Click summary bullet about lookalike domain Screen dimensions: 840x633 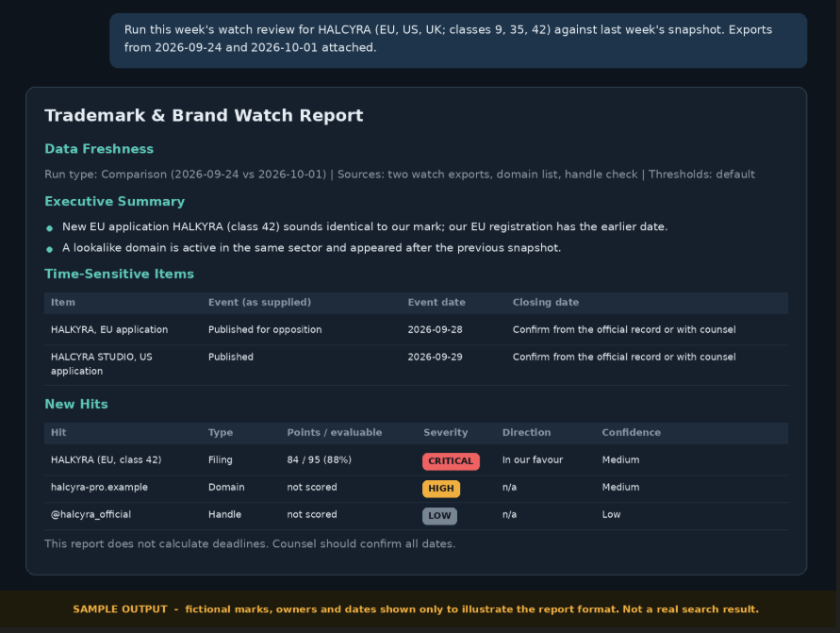tap(311, 247)
